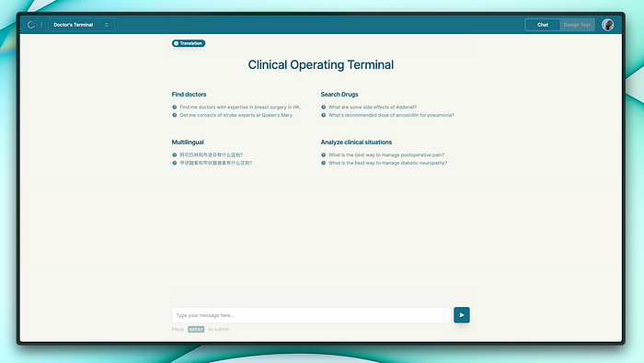
Task: Click the 'Find doctors' heading
Action: click(x=189, y=95)
